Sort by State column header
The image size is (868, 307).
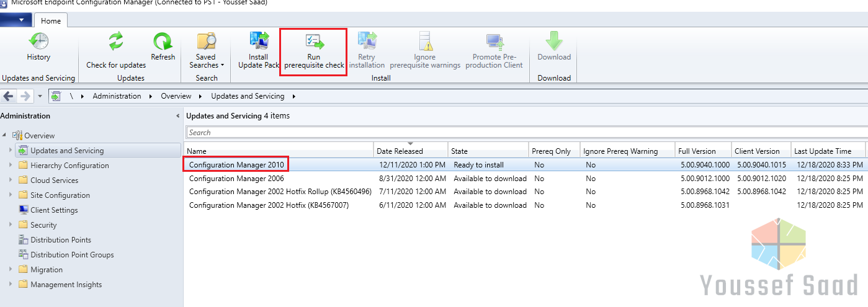tap(488, 151)
